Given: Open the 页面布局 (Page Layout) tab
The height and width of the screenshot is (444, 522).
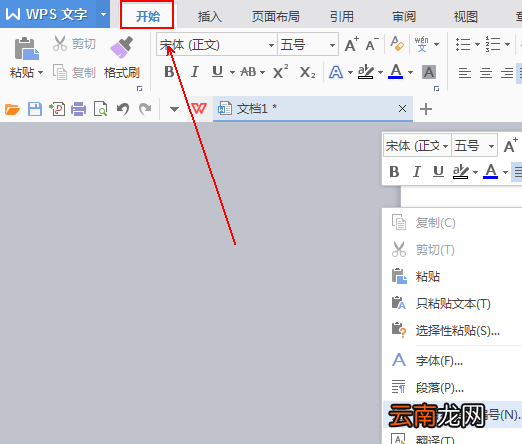Looking at the screenshot, I should pos(276,16).
